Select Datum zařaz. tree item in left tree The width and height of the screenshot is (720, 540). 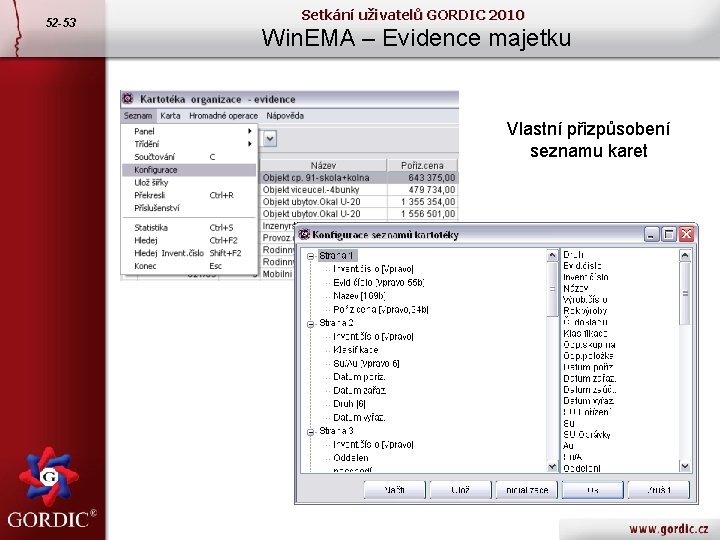(360, 391)
